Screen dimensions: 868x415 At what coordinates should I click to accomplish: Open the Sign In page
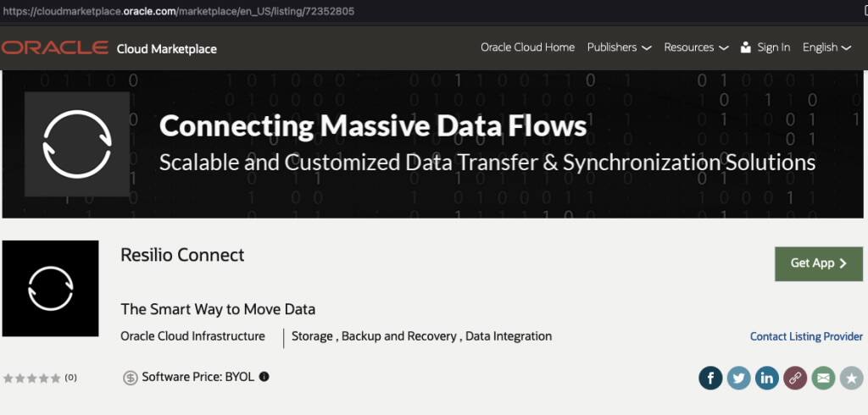click(773, 47)
